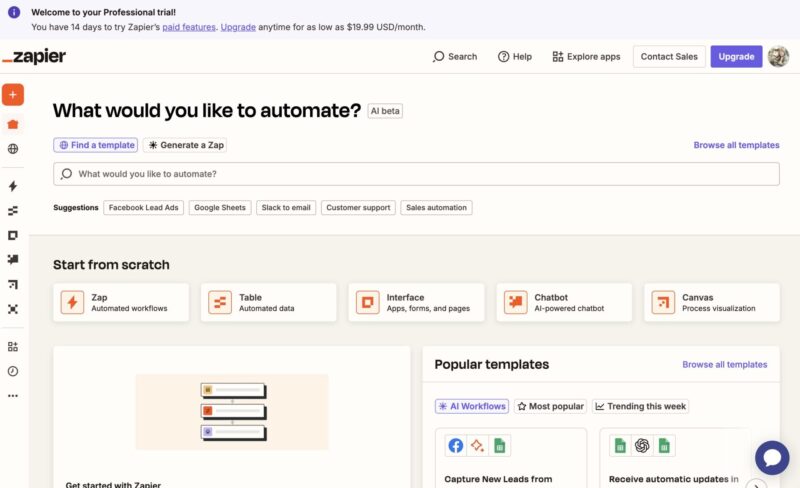Follow the Upgrade link in trial banner
Viewport: 800px width, 488px height.
pyautogui.click(x=238, y=27)
